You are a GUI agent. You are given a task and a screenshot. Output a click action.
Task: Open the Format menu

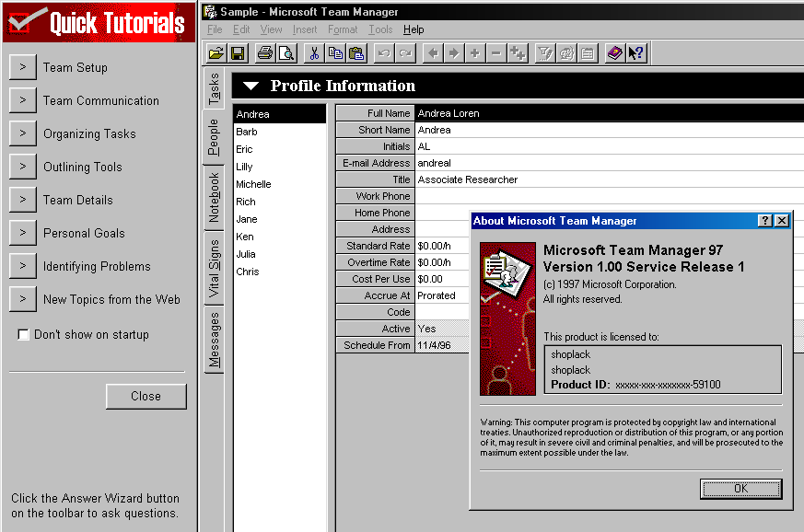343,29
